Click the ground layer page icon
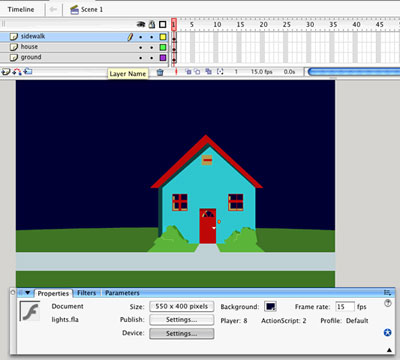400x360 pixels. pos(14,58)
